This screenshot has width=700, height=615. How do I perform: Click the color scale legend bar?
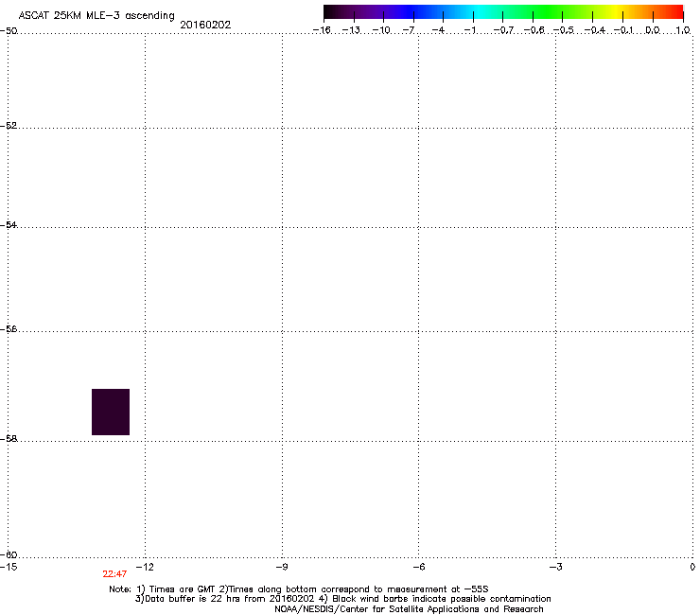coord(503,12)
